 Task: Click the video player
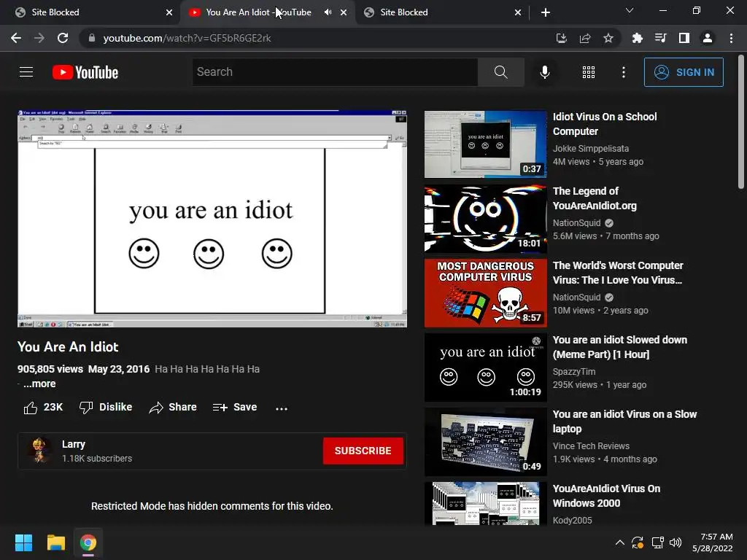212,219
